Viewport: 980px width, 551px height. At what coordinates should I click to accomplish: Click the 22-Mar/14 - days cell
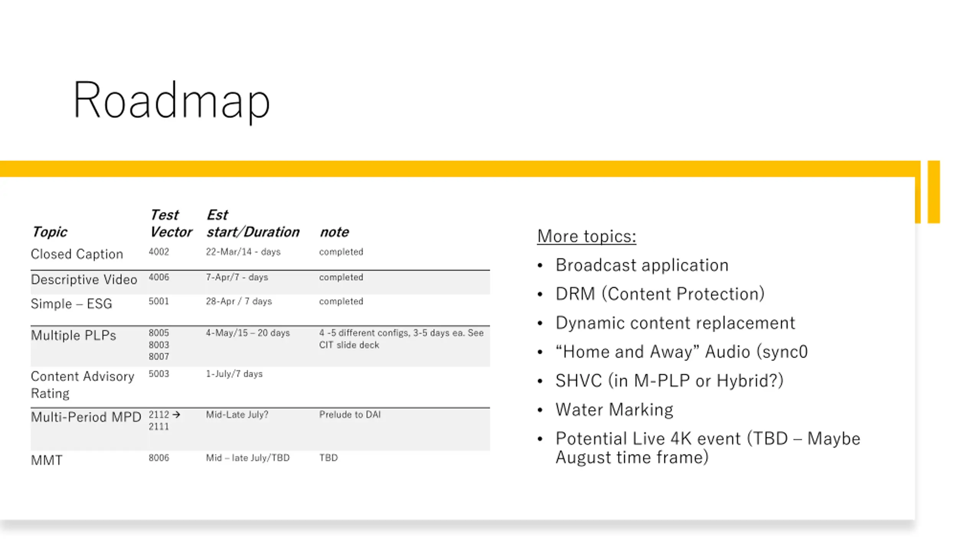coord(243,252)
